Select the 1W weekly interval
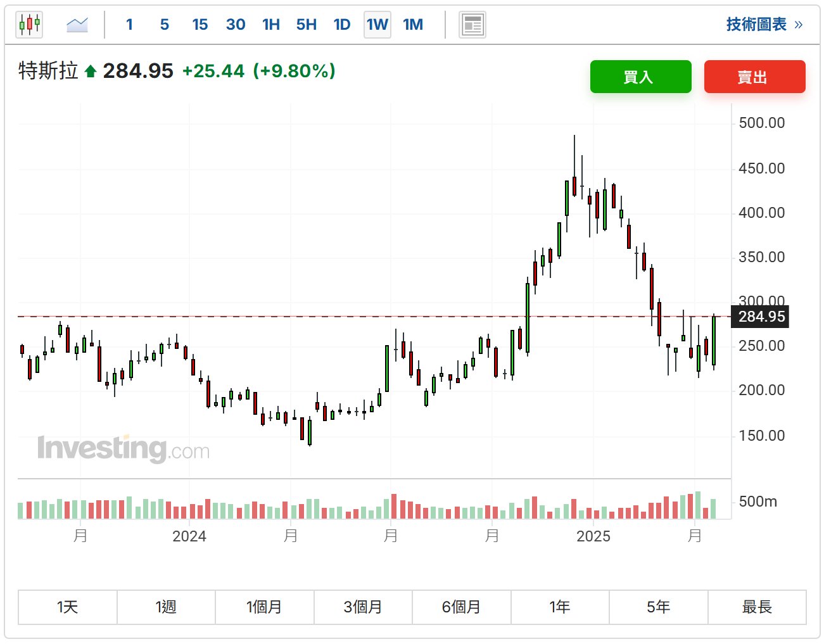 (377, 25)
